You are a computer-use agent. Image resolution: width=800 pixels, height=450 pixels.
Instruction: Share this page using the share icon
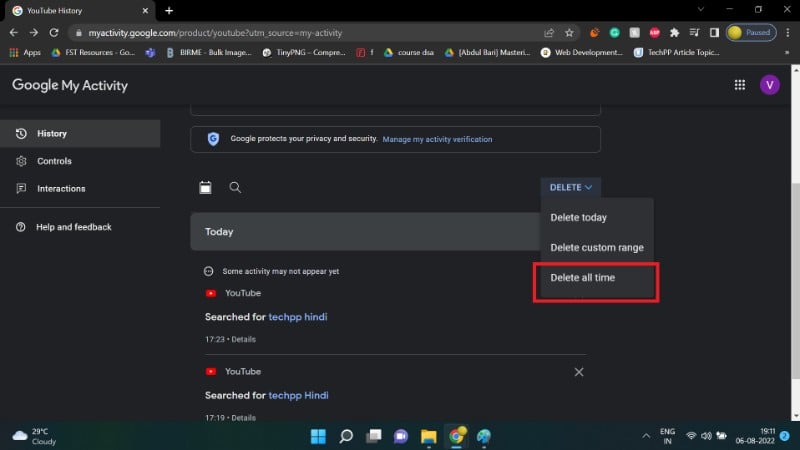click(x=549, y=33)
